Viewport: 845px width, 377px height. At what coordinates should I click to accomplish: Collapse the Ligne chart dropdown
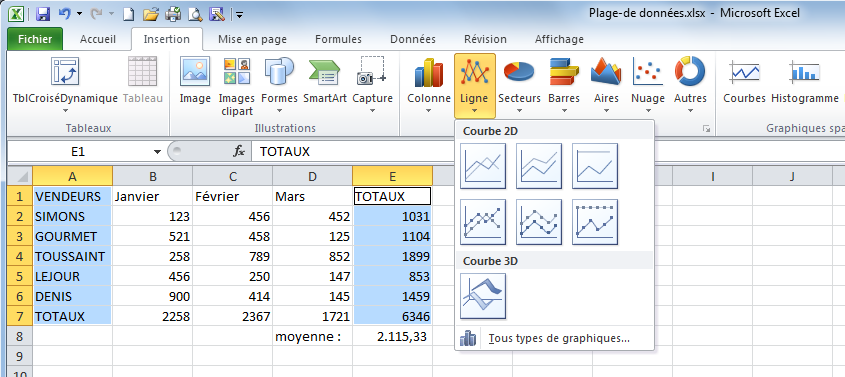pyautogui.click(x=474, y=86)
